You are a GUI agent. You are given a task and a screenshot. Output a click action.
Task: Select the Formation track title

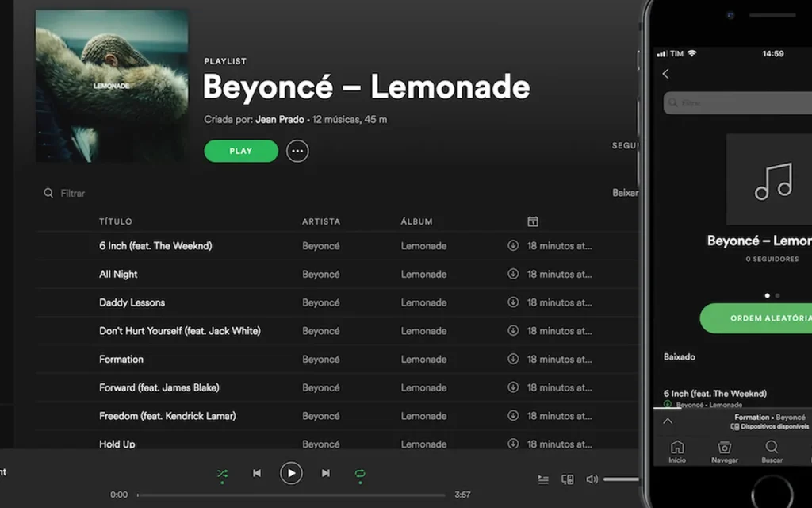[x=121, y=360]
